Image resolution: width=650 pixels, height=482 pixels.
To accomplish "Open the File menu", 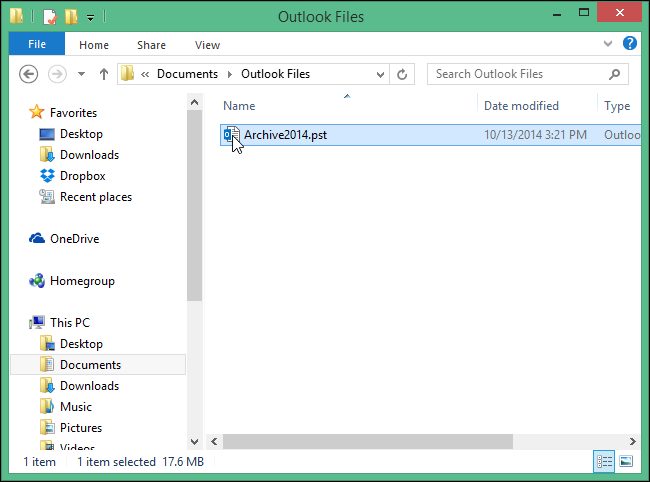I will (x=37, y=45).
